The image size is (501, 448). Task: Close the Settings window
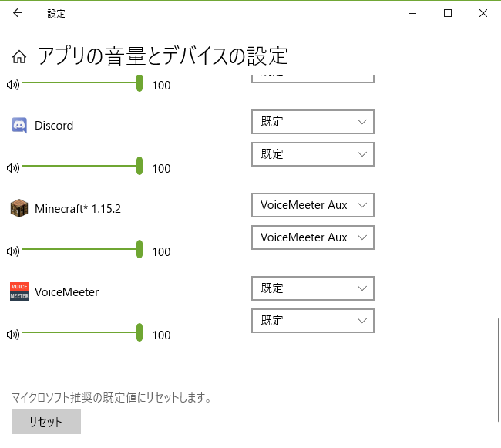[x=483, y=13]
